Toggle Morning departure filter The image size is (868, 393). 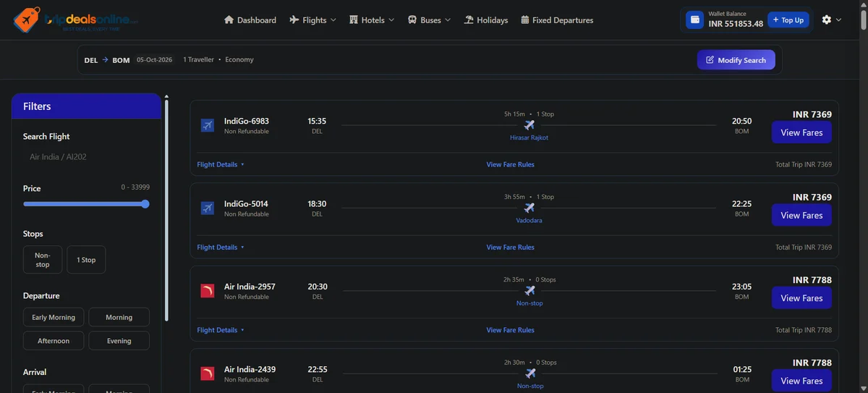pyautogui.click(x=119, y=317)
